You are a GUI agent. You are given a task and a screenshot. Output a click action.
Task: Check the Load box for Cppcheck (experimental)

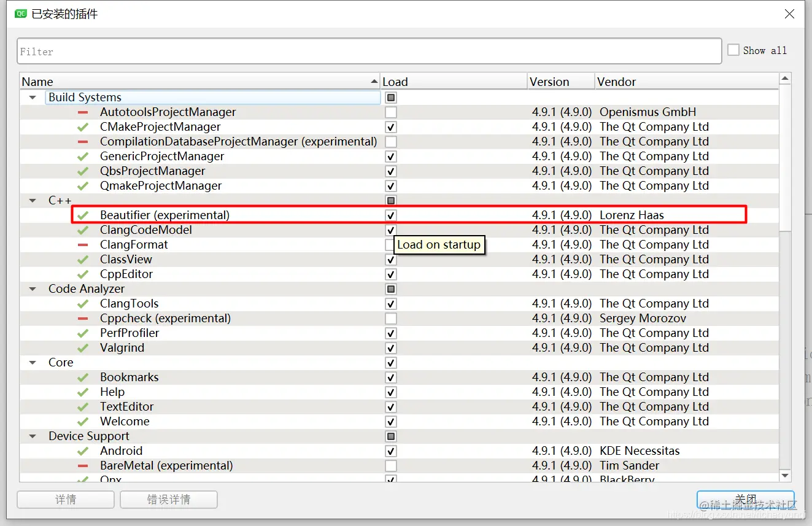point(391,319)
